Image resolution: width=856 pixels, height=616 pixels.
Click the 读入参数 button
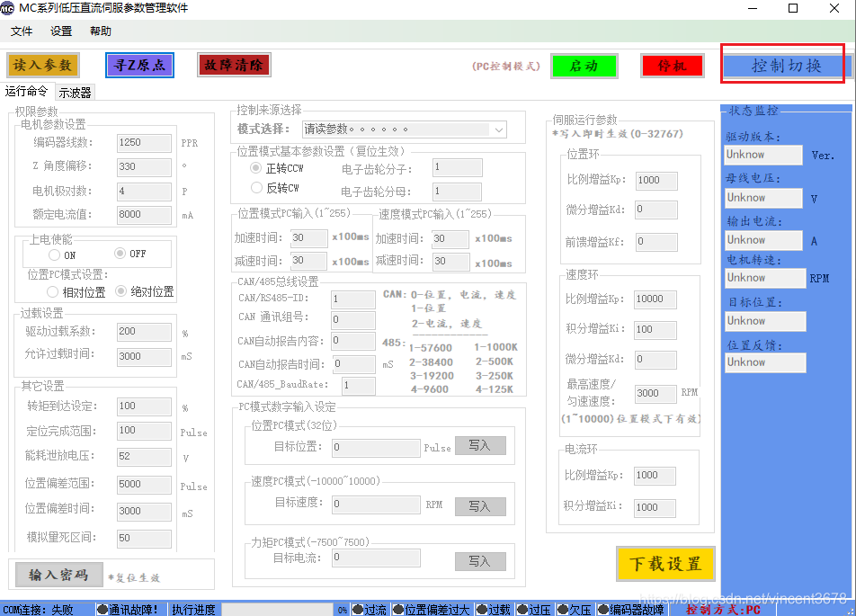pyautogui.click(x=43, y=66)
